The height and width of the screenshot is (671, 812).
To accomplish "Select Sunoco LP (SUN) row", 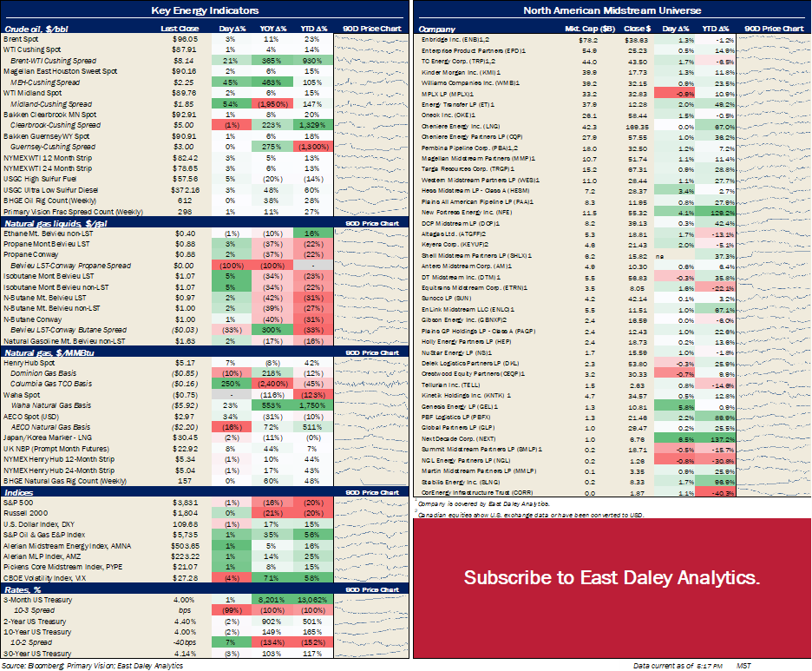I will (x=575, y=299).
